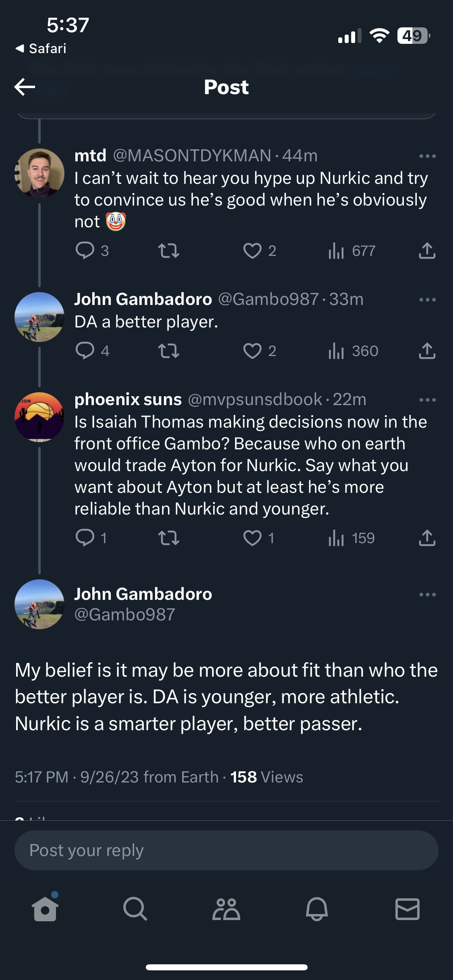
Task: Tap the Safari back-to-app link
Action: [41, 49]
